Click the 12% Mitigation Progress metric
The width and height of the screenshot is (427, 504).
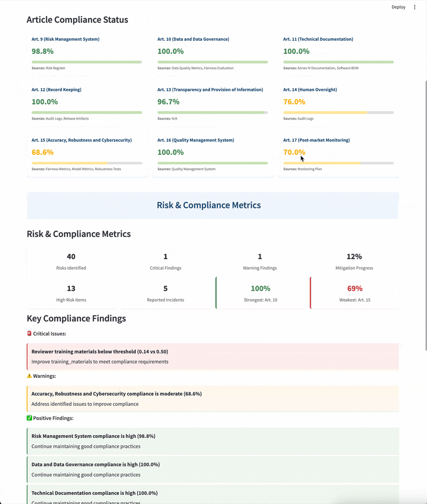click(354, 262)
